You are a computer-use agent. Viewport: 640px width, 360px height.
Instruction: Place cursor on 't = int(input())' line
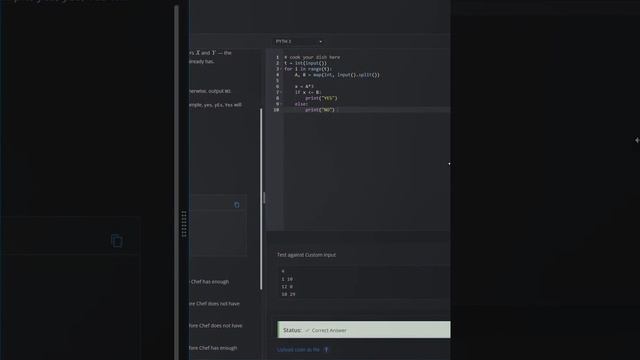(305, 63)
